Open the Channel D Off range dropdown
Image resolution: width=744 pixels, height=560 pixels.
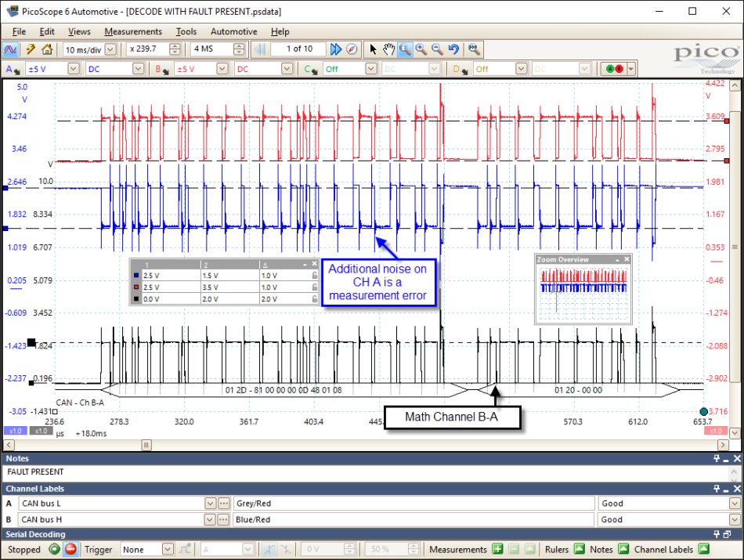tap(521, 69)
